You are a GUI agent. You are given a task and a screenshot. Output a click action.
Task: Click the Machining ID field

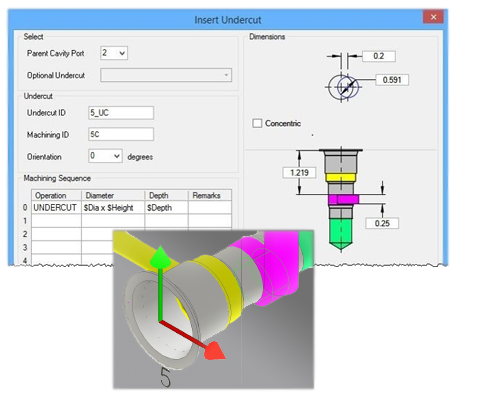[x=121, y=134]
